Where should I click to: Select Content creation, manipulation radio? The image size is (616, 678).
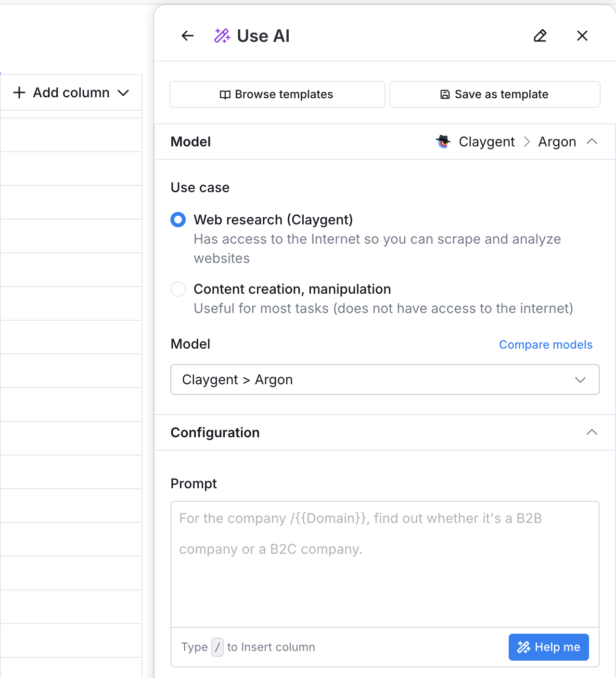click(178, 289)
